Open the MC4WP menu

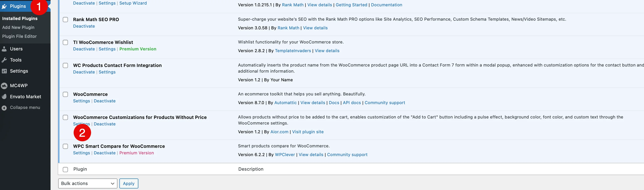[19, 86]
